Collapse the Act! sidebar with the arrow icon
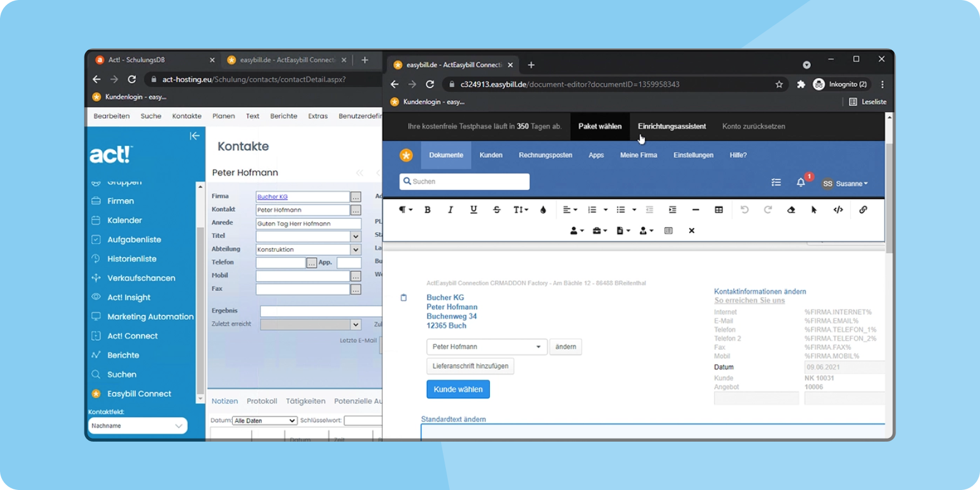This screenshot has height=490, width=980. pos(195,136)
